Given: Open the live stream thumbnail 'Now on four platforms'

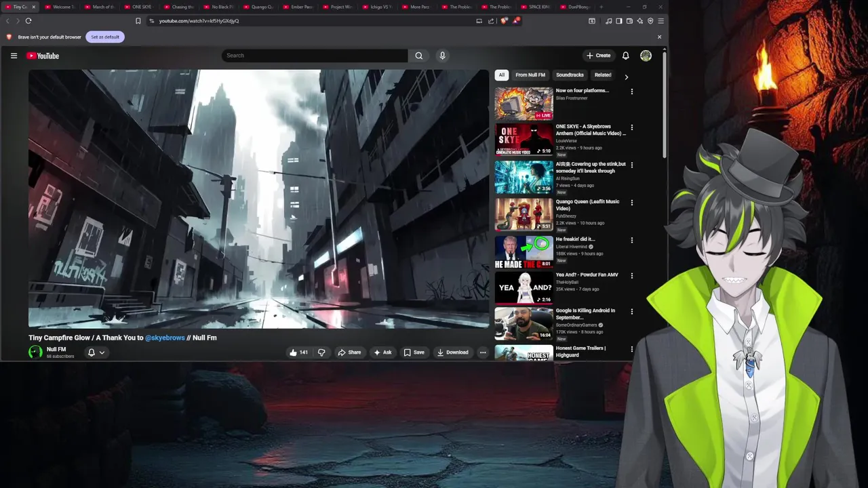Looking at the screenshot, I should coord(524,103).
